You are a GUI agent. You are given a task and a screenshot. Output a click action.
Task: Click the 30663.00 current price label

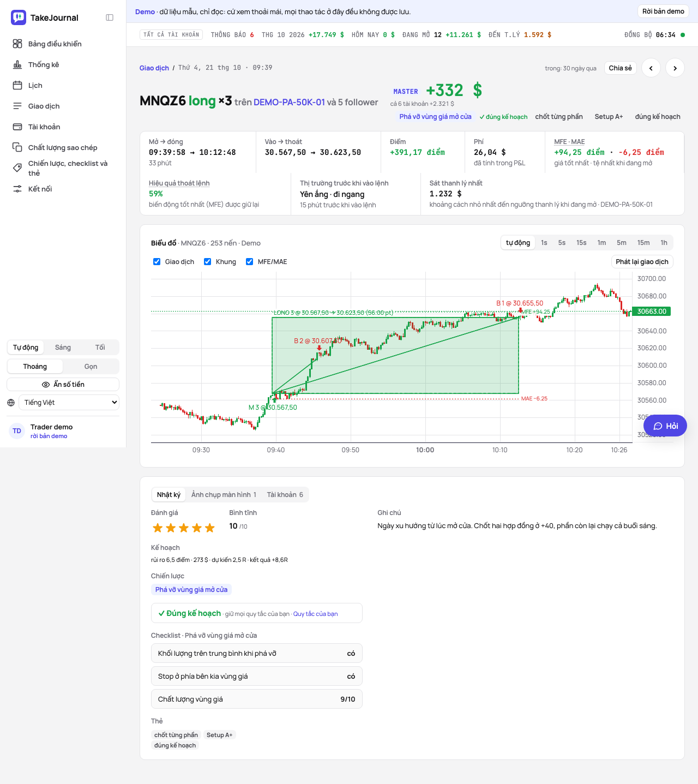click(x=652, y=312)
